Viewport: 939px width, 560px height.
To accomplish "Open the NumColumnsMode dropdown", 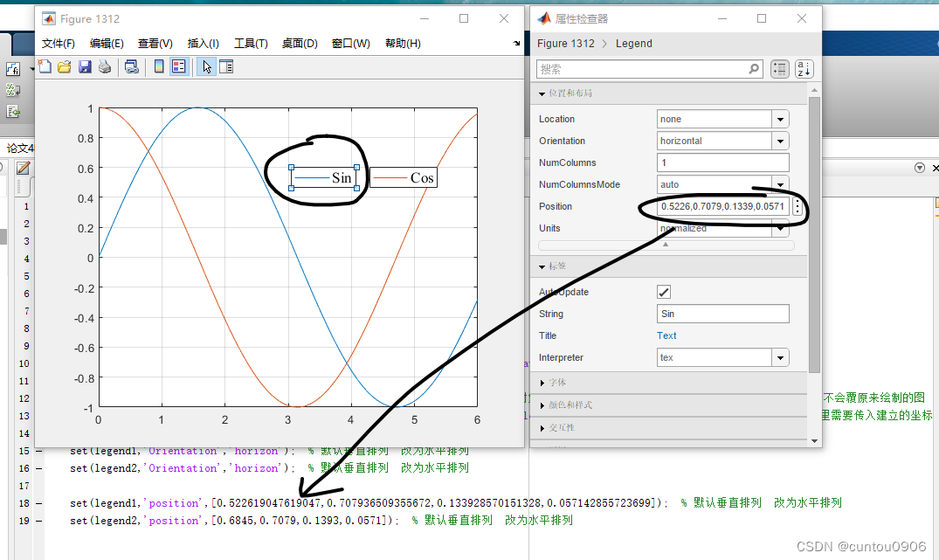I will 780,184.
